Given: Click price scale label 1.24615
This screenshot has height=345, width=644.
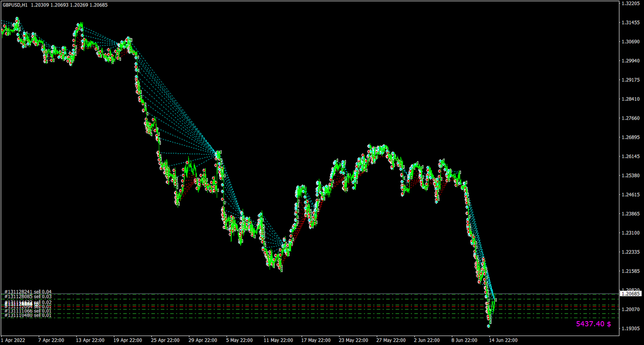Looking at the screenshot, I should pyautogui.click(x=630, y=194).
